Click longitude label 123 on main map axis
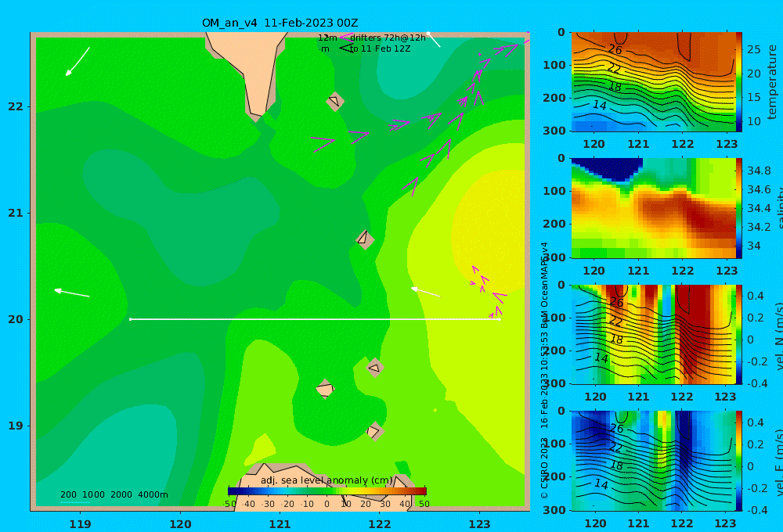This screenshot has height=532, width=783. 479,524
